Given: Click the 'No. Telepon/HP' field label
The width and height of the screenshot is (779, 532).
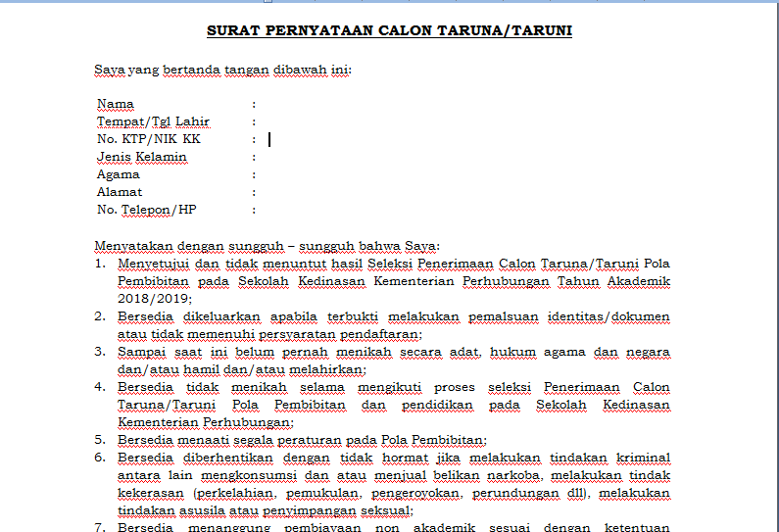Looking at the screenshot, I should click(x=147, y=210).
